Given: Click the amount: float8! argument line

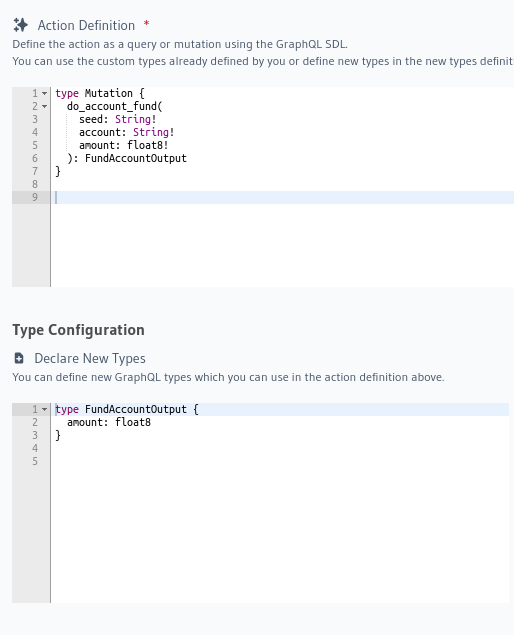Looking at the screenshot, I should (124, 145).
